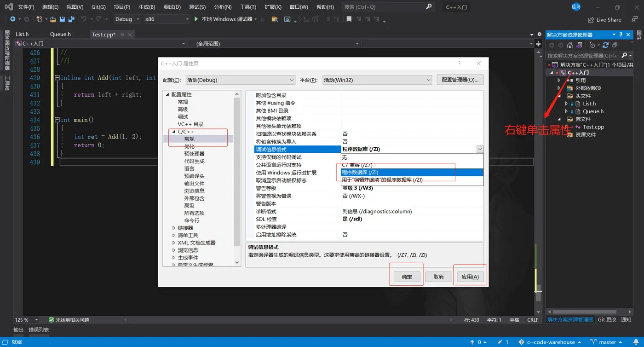Collapse the C/C++ node in property tree
This screenshot has width=644, height=347.
coord(174,132)
